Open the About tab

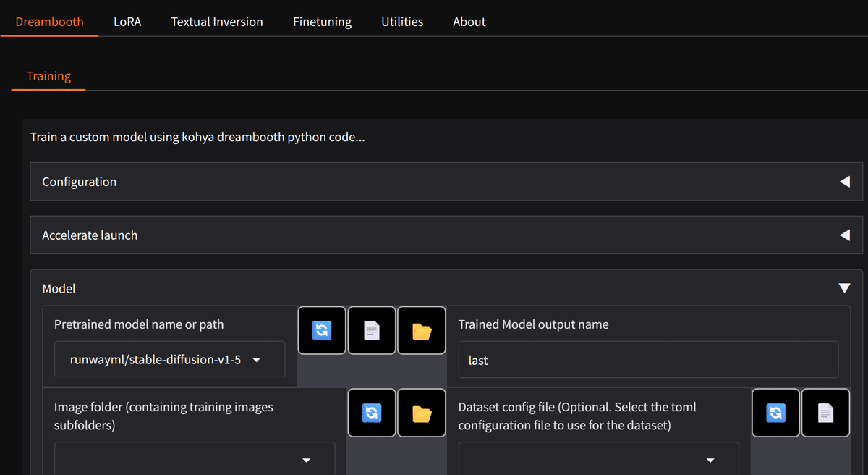tap(469, 22)
